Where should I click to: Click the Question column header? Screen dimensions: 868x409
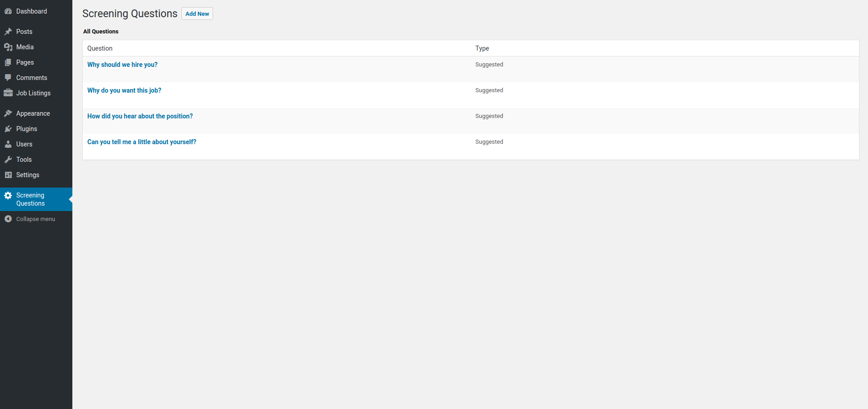coord(100,48)
